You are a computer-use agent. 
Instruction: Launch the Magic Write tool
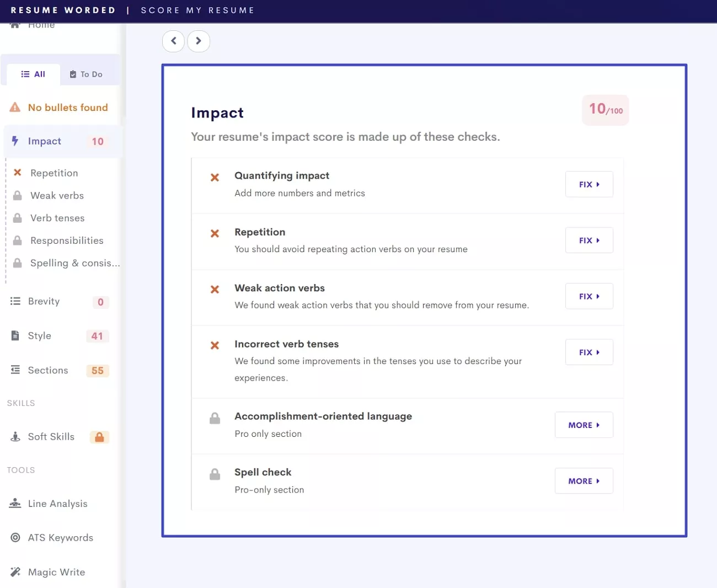(x=56, y=572)
